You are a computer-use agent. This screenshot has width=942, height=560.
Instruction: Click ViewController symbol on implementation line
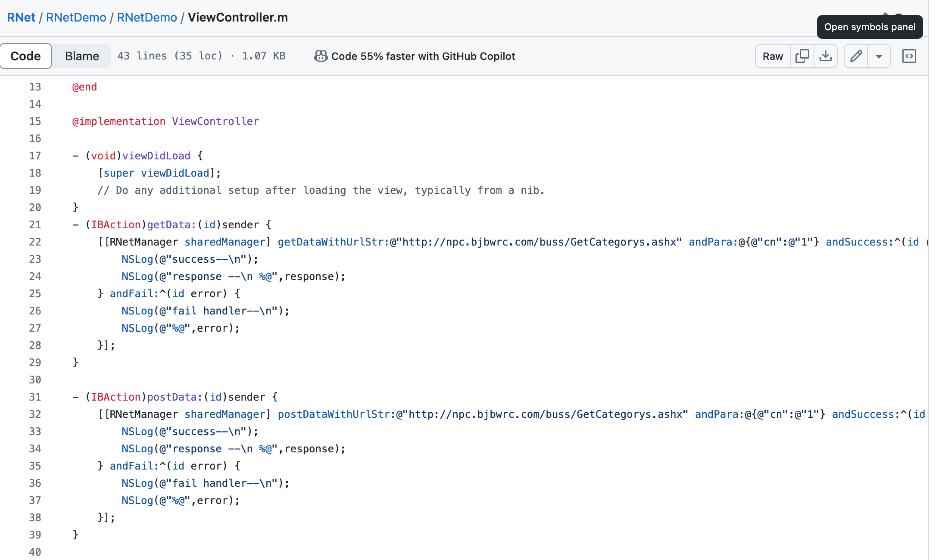215,121
